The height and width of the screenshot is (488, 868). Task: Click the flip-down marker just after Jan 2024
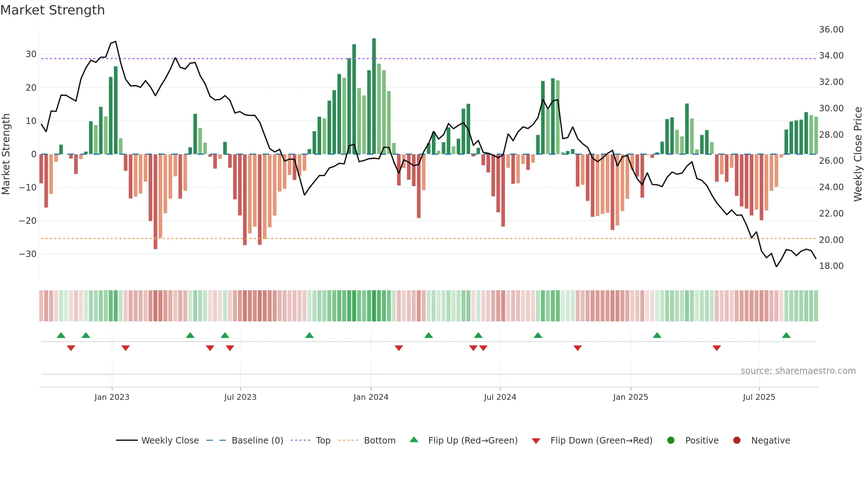point(399,348)
